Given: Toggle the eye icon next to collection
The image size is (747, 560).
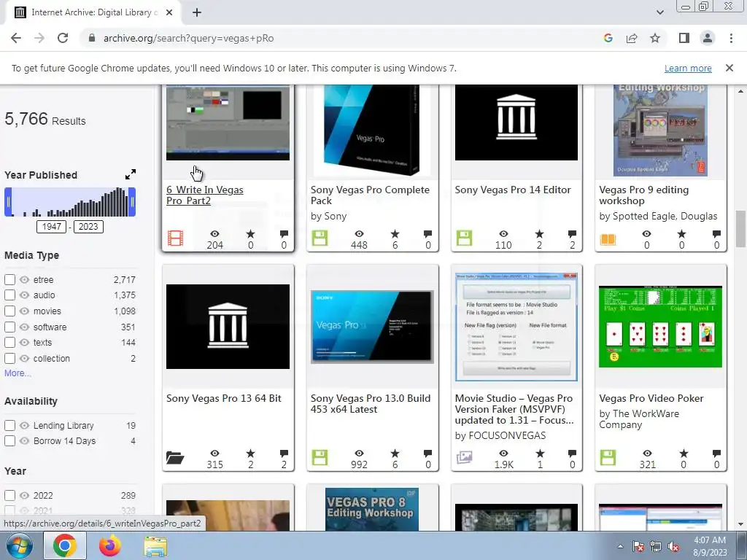Looking at the screenshot, I should (24, 358).
